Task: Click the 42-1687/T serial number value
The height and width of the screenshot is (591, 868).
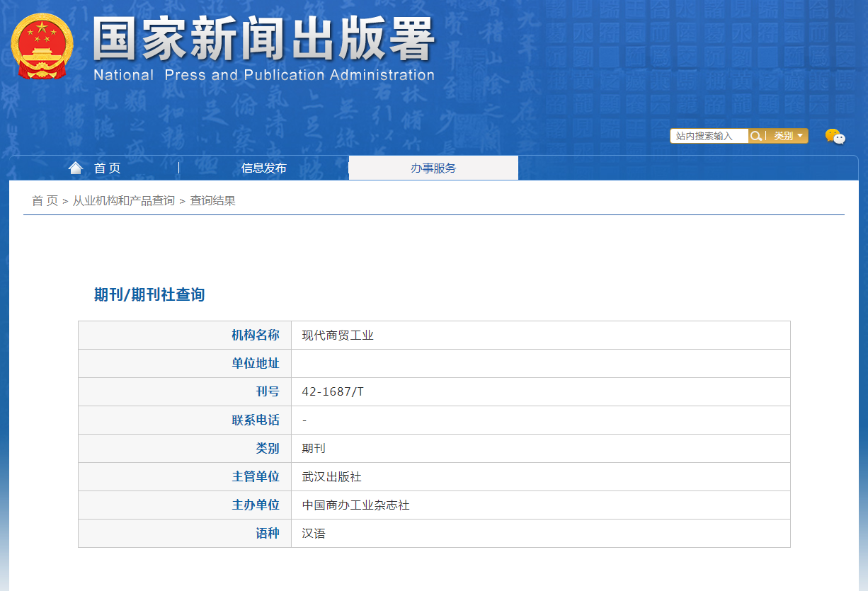Action: click(333, 392)
